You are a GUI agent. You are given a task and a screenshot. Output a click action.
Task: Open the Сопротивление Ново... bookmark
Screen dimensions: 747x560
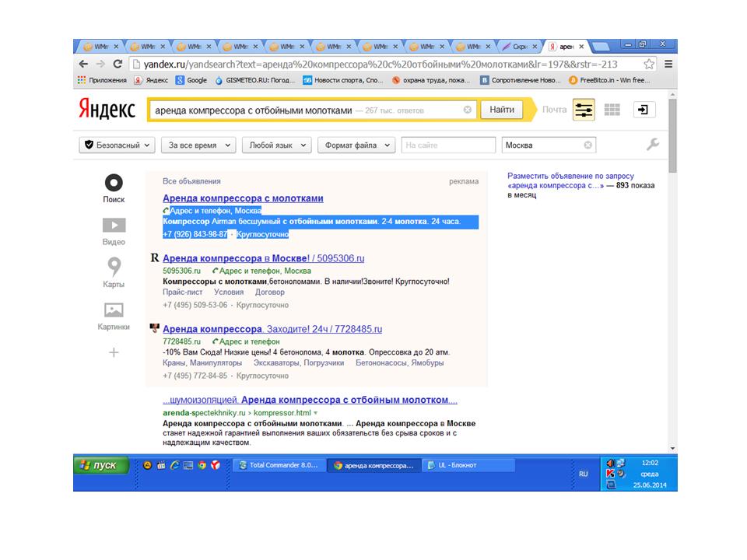[x=521, y=80]
